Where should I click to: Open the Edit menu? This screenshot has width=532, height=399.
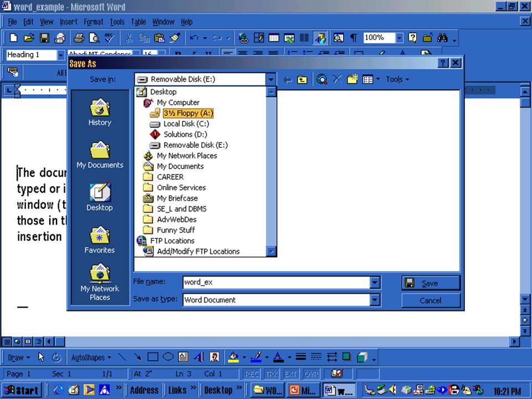28,22
